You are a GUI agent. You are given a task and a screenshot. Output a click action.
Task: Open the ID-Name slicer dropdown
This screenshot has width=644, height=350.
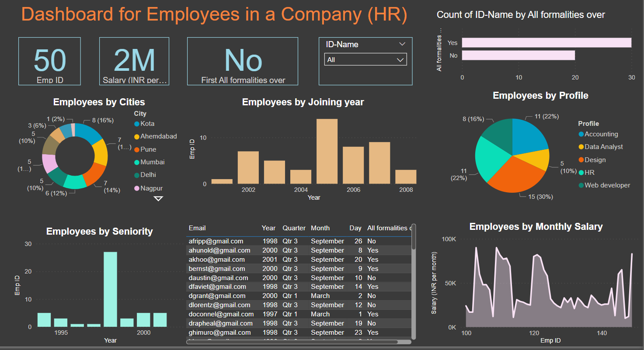tap(402, 44)
